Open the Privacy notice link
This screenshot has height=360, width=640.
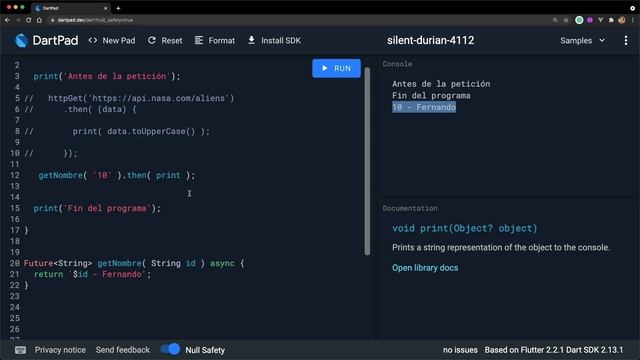60,350
